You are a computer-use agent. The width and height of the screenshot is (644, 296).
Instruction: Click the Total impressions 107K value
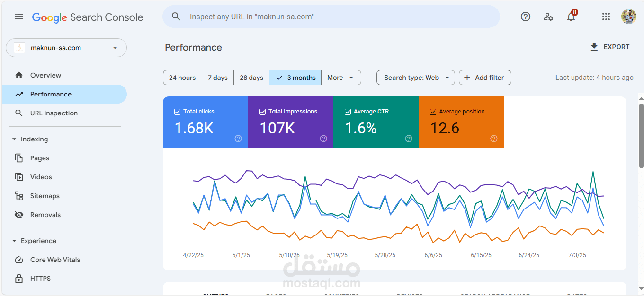(x=277, y=128)
